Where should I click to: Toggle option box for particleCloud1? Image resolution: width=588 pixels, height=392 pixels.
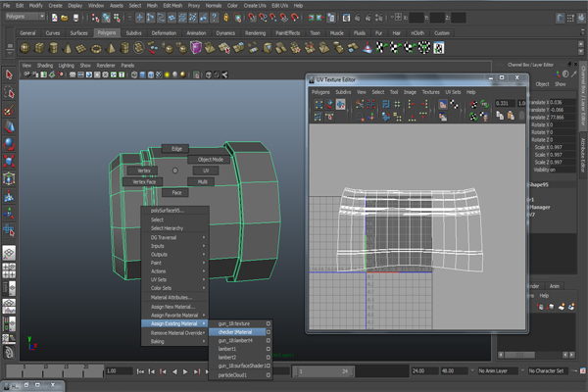click(x=269, y=374)
